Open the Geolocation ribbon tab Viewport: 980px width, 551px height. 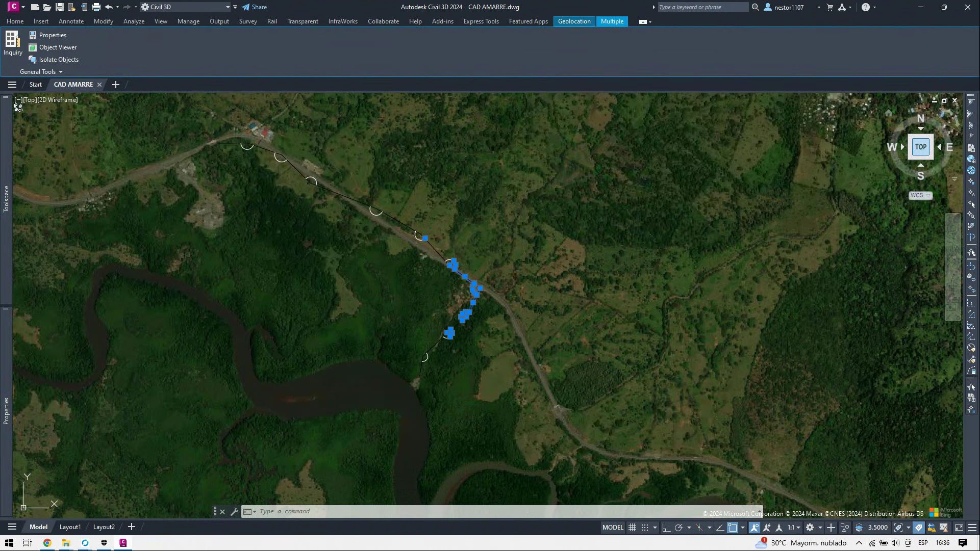tap(574, 21)
